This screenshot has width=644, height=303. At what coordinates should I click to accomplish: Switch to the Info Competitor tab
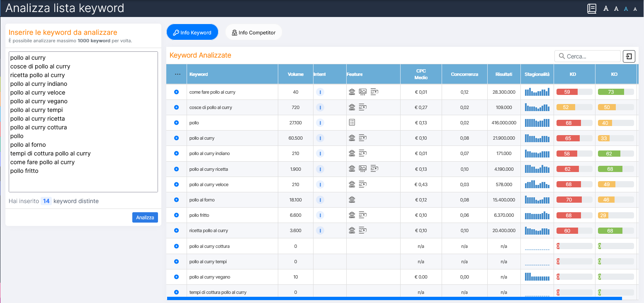pos(253,32)
